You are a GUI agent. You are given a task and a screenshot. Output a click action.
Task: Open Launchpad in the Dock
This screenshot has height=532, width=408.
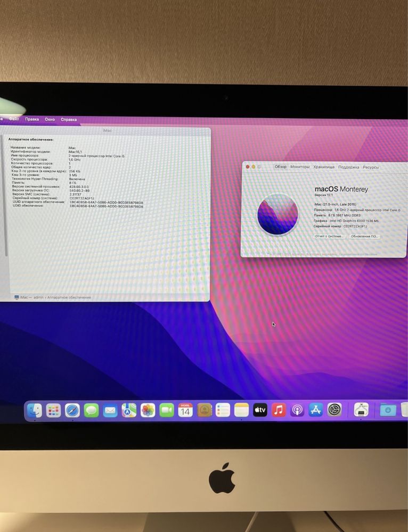click(x=53, y=411)
